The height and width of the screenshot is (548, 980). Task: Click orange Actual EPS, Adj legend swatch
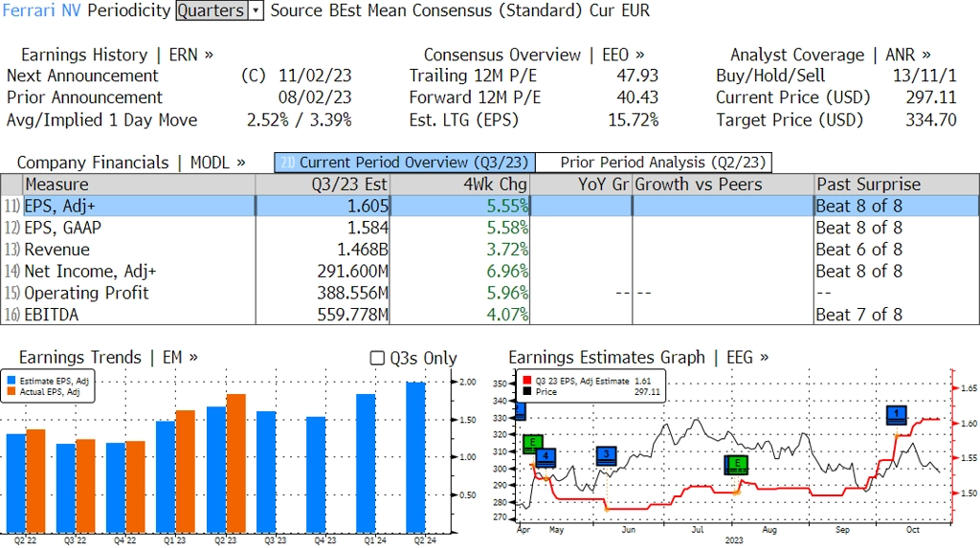(11, 392)
